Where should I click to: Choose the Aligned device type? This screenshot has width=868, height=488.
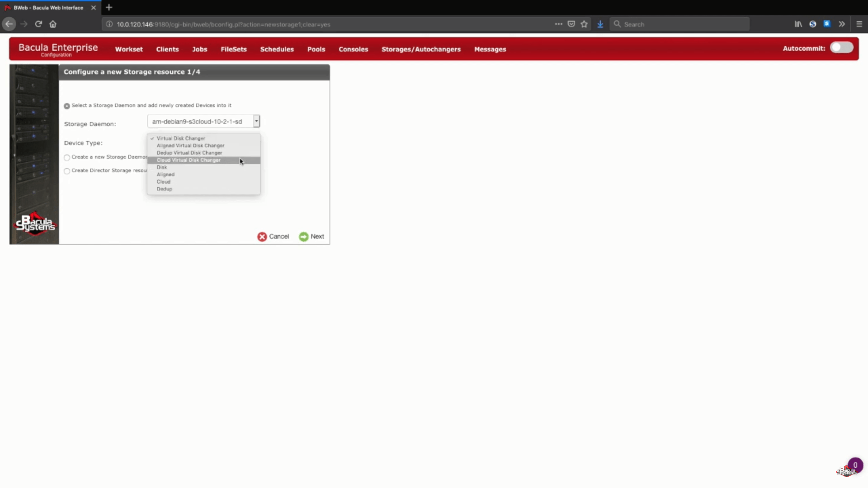(203, 174)
